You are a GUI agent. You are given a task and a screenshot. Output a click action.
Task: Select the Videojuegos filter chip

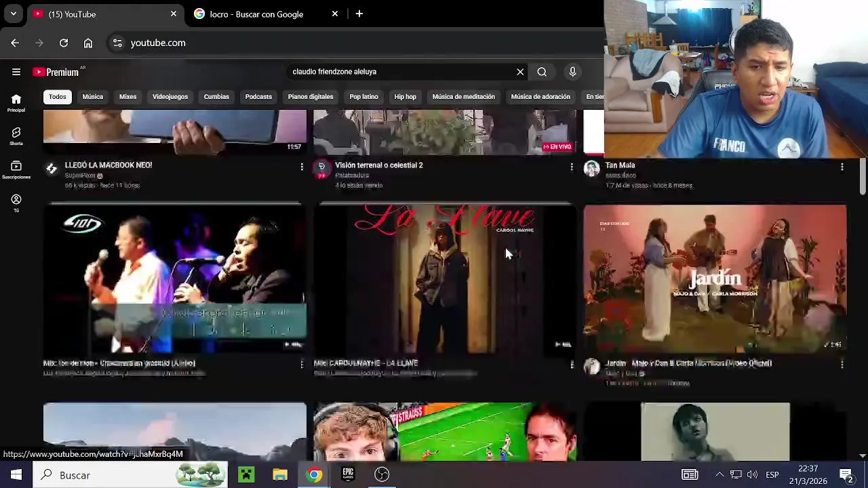[x=170, y=96]
